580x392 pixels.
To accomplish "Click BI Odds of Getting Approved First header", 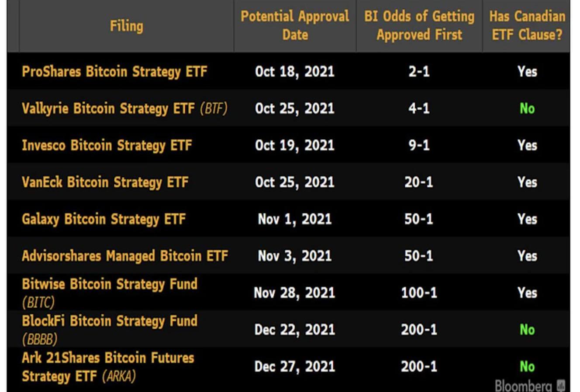I will tap(419, 26).
